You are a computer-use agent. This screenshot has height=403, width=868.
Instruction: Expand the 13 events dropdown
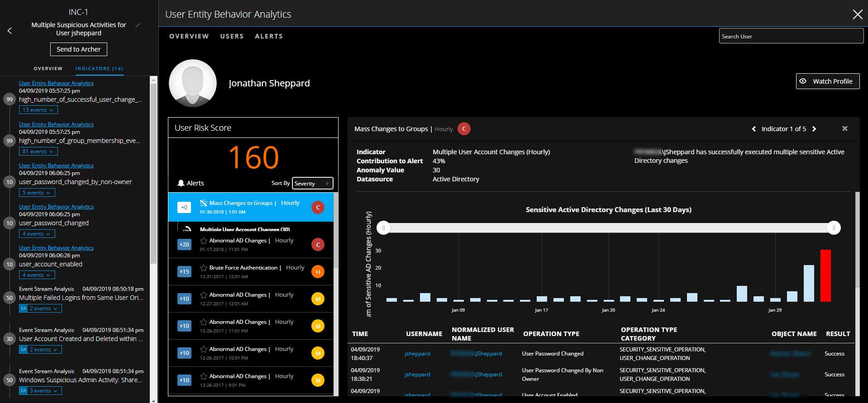pos(38,110)
